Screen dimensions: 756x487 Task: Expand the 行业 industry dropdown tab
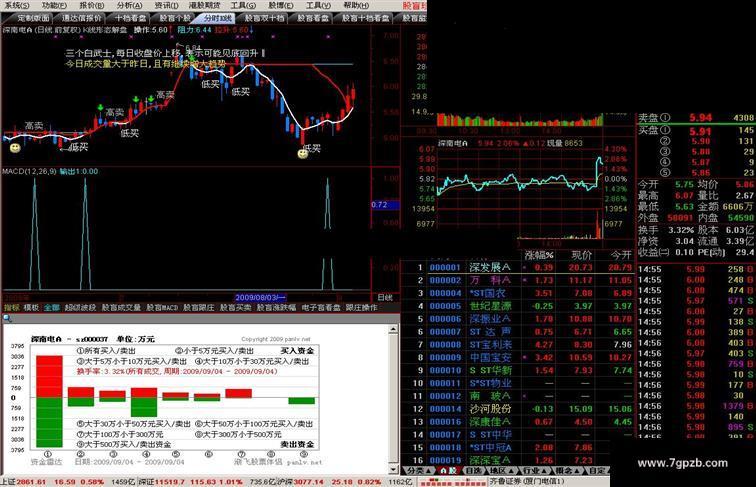tap(533, 470)
